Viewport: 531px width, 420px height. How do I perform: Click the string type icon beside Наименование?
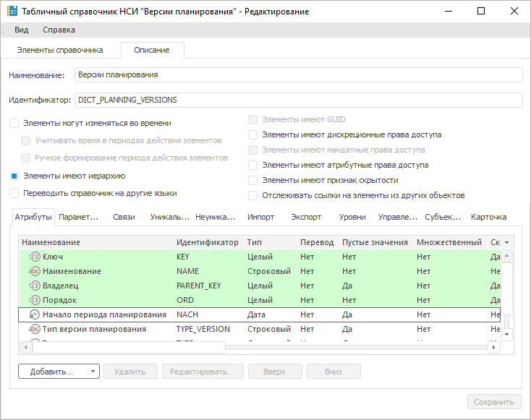(34, 271)
